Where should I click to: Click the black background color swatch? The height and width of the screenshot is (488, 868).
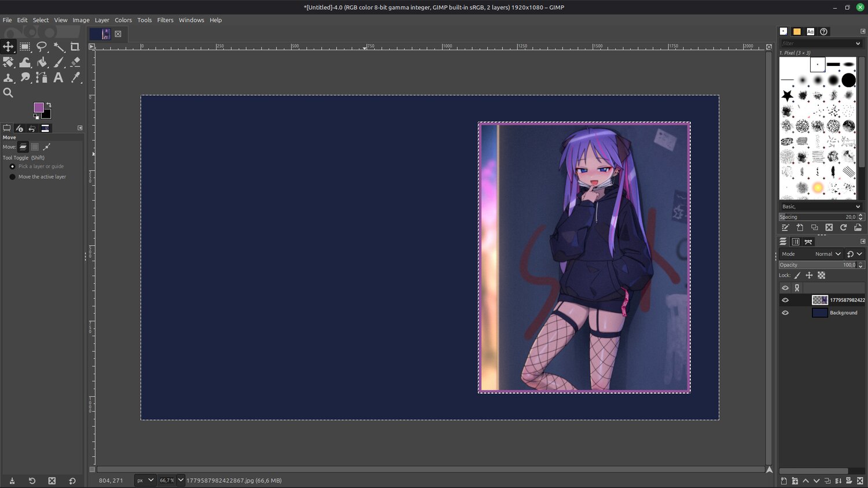pyautogui.click(x=47, y=115)
